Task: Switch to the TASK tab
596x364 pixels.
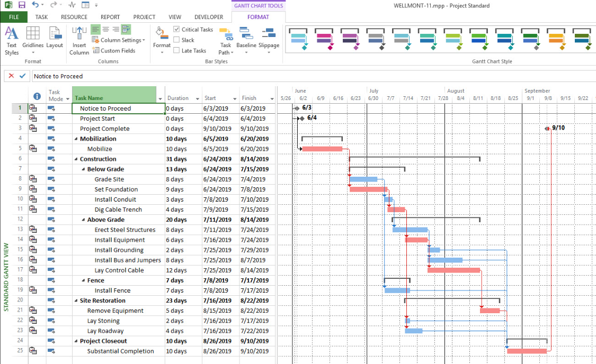Action: point(41,17)
